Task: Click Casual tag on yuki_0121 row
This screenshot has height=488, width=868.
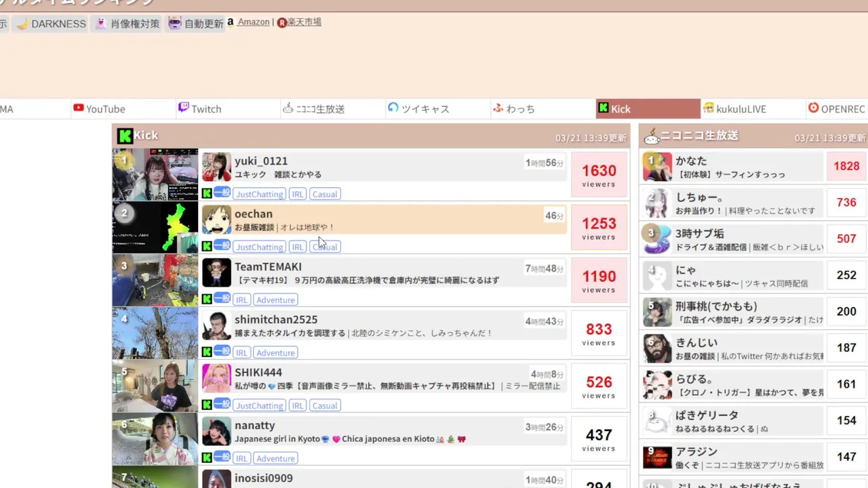Action: click(325, 194)
